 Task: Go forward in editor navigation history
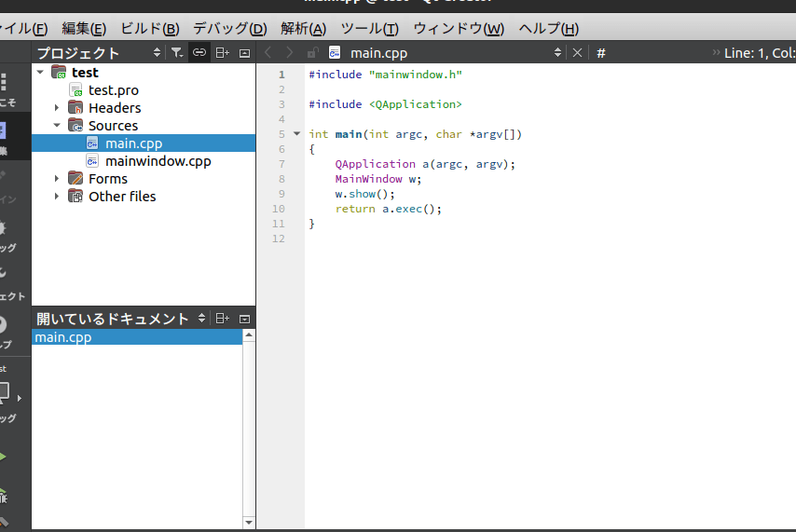(289, 53)
